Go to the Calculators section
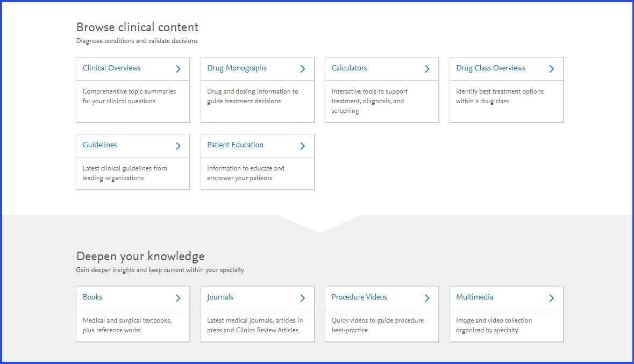Viewport: 634px width, 364px height. (349, 68)
